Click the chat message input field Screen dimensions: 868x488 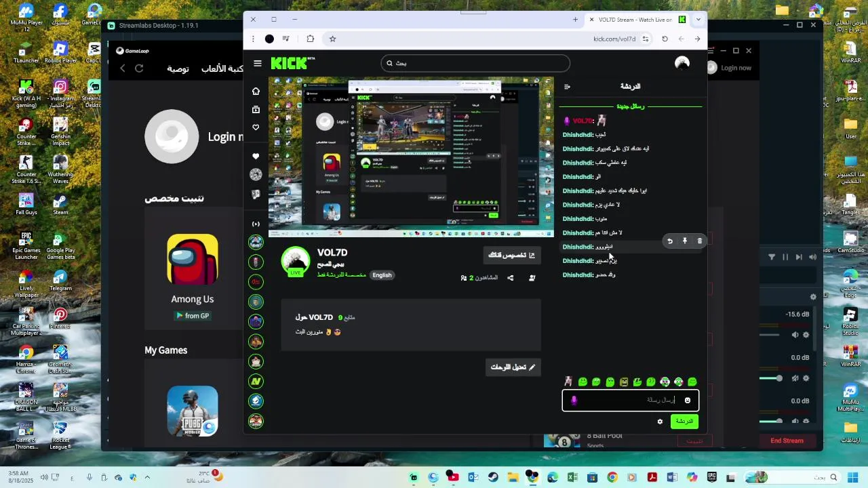[x=631, y=400]
